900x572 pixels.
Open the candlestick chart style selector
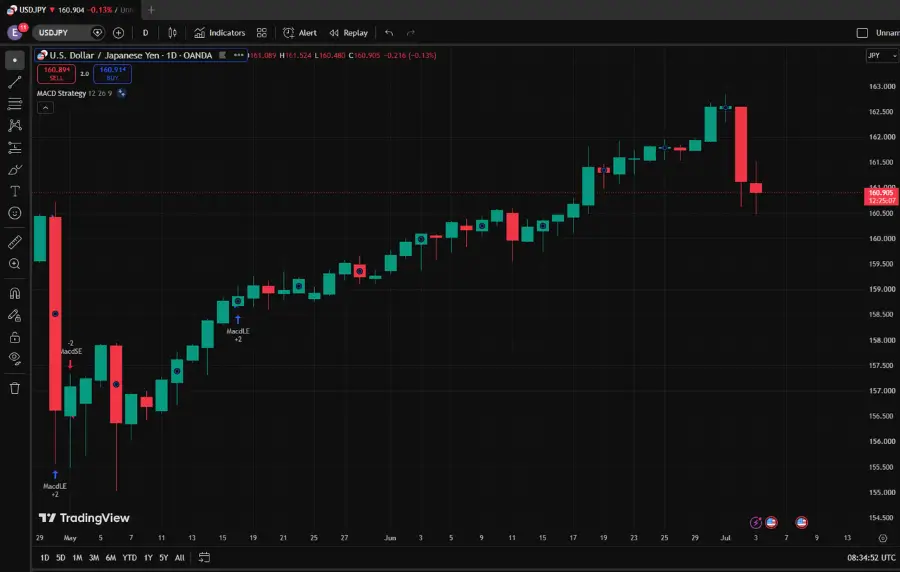(172, 33)
